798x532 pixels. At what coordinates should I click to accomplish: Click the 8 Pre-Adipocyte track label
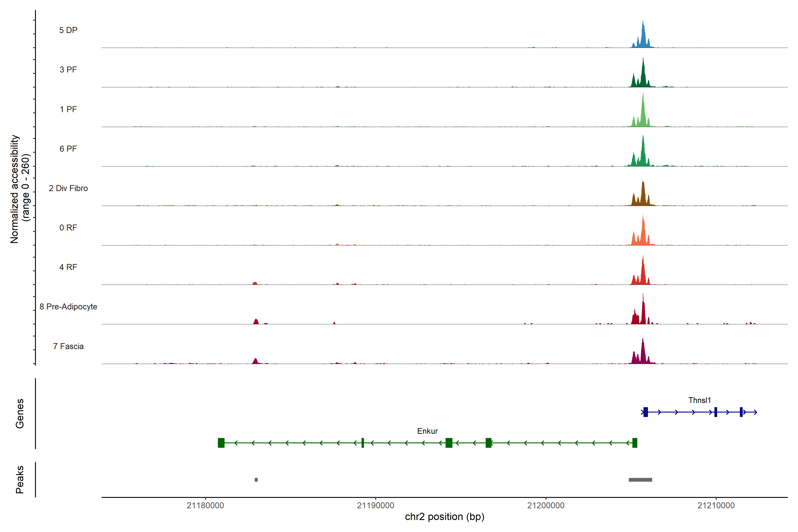coord(68,307)
